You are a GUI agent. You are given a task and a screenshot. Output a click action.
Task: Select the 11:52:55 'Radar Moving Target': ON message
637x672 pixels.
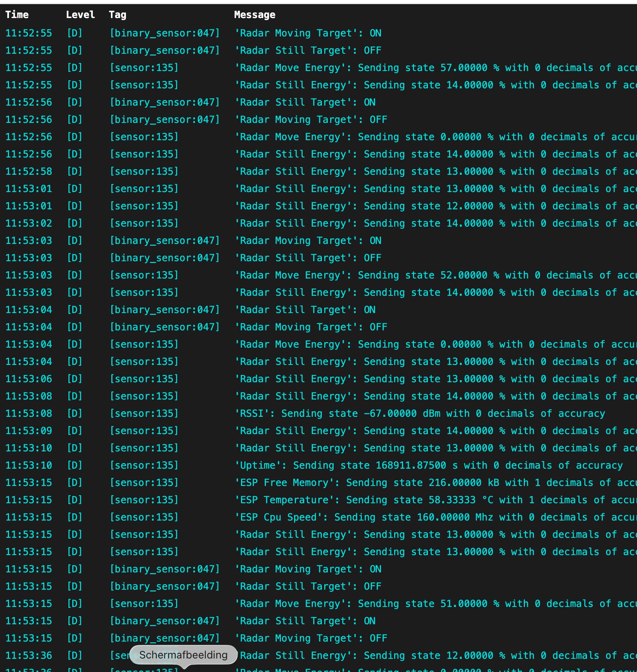308,33
